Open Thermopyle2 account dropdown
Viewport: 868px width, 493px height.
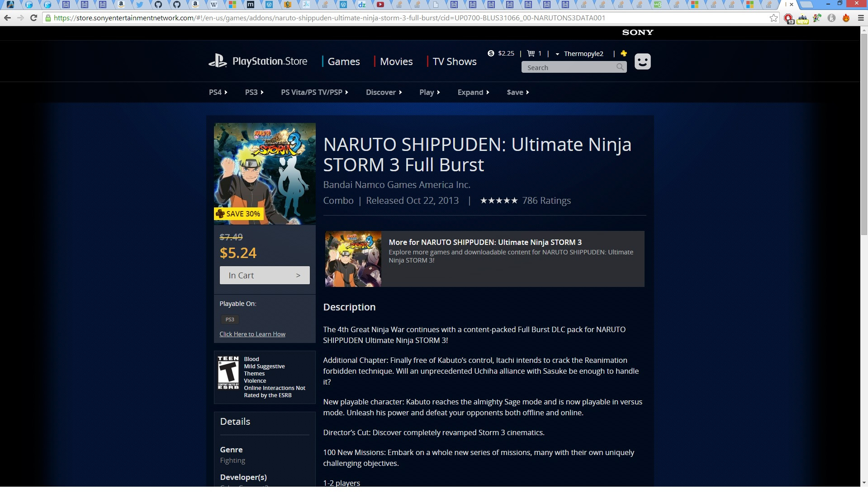[x=579, y=54]
